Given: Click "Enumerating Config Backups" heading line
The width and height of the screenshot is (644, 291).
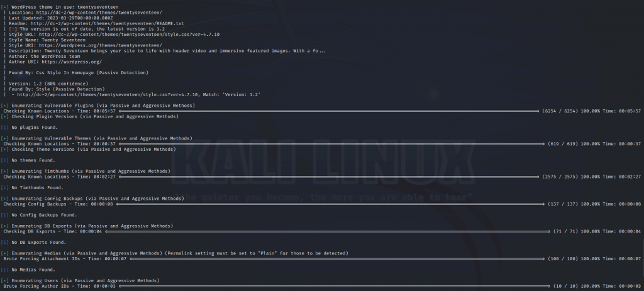Looking at the screenshot, I should pos(92,199).
